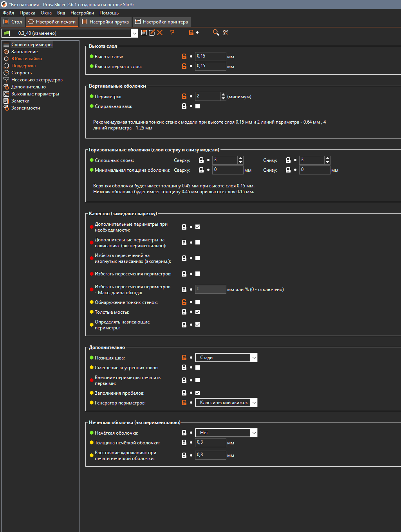Viewport: 401px width, 532px height.
Task: Click the orange unlock icon next to Позиция шва
Action: tap(184, 358)
